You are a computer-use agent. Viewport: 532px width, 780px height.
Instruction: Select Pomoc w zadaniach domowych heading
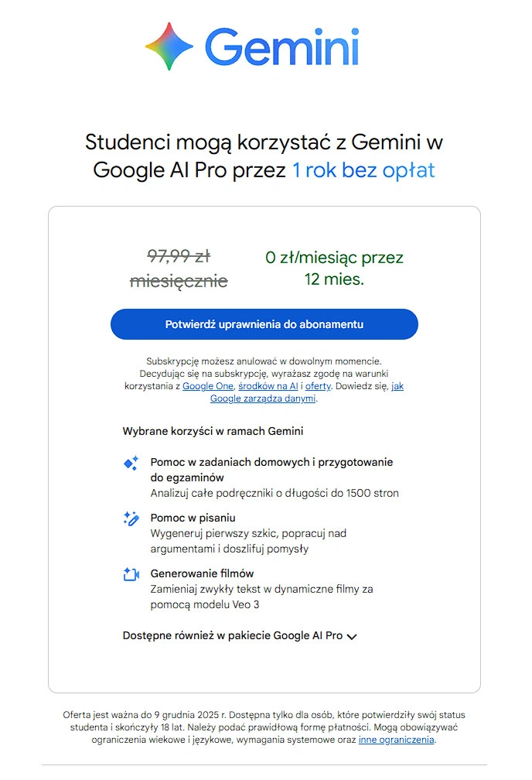[271, 462]
